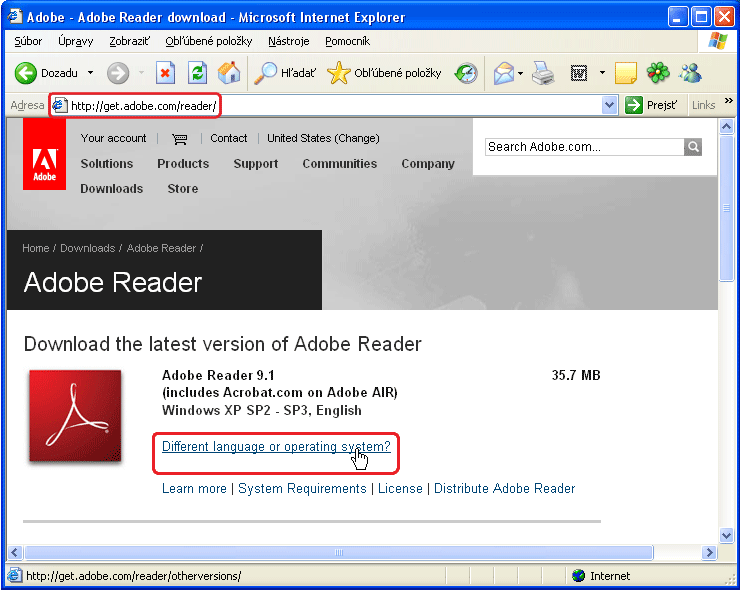Refresh the page with green arrows icon
740x590 pixels.
pos(197,73)
